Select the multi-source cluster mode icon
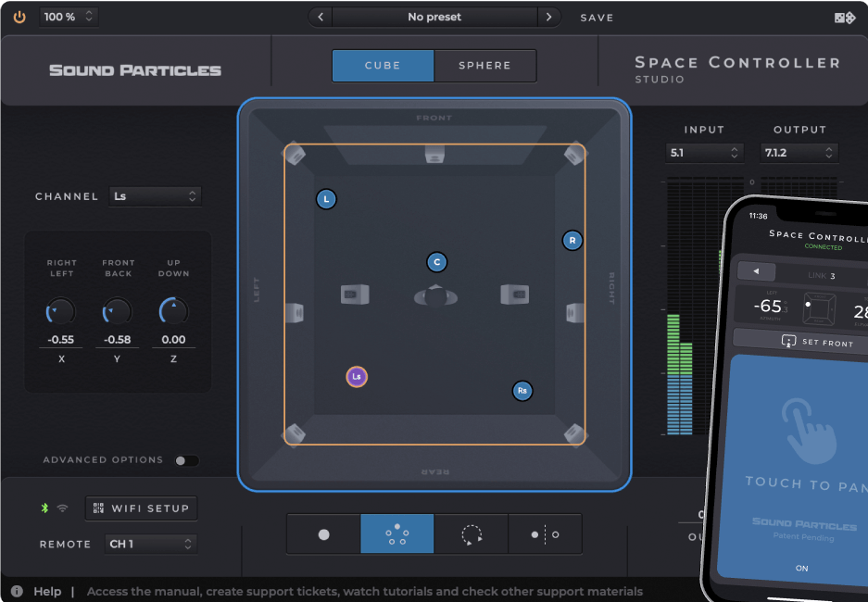 396,534
